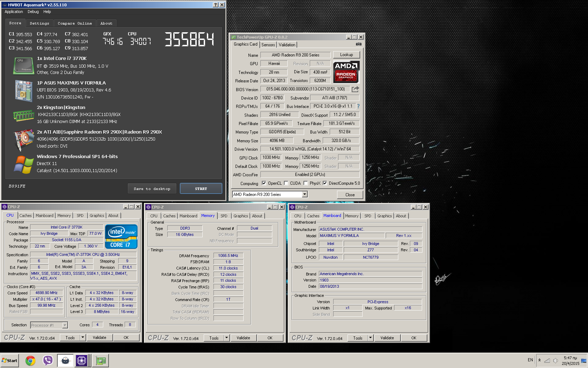The image size is (588, 368).
Task: Click the CPU chip icon in Aquamark
Action: tap(23, 66)
